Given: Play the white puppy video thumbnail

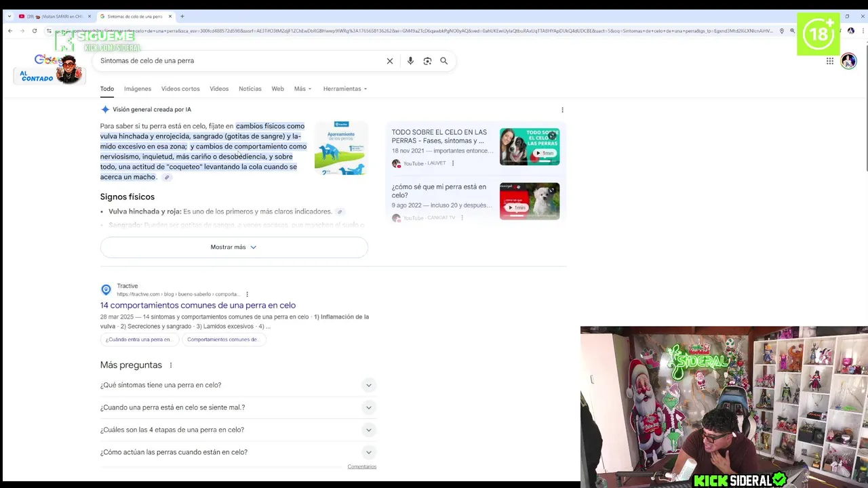Looking at the screenshot, I should point(530,201).
